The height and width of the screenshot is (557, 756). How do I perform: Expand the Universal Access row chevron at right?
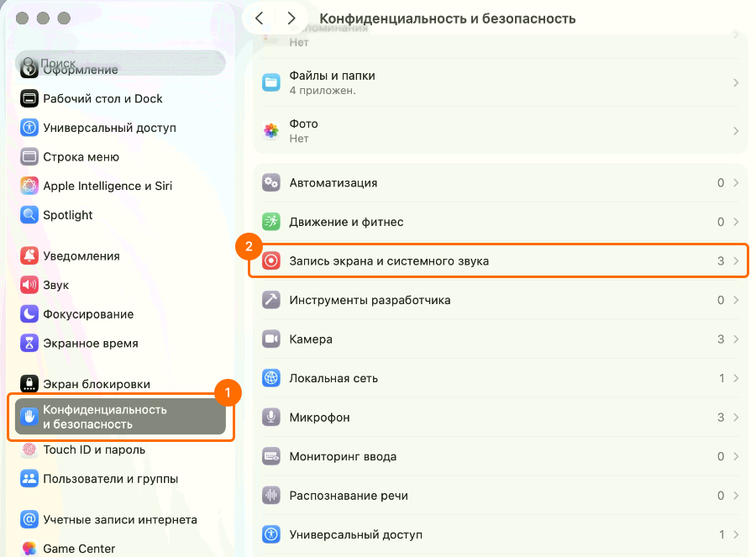736,535
